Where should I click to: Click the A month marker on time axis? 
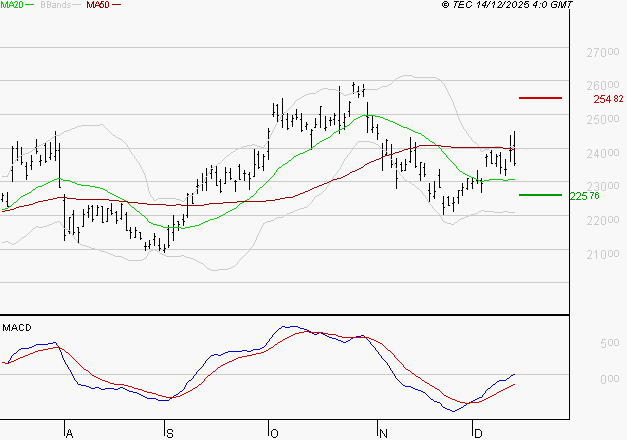point(69,434)
